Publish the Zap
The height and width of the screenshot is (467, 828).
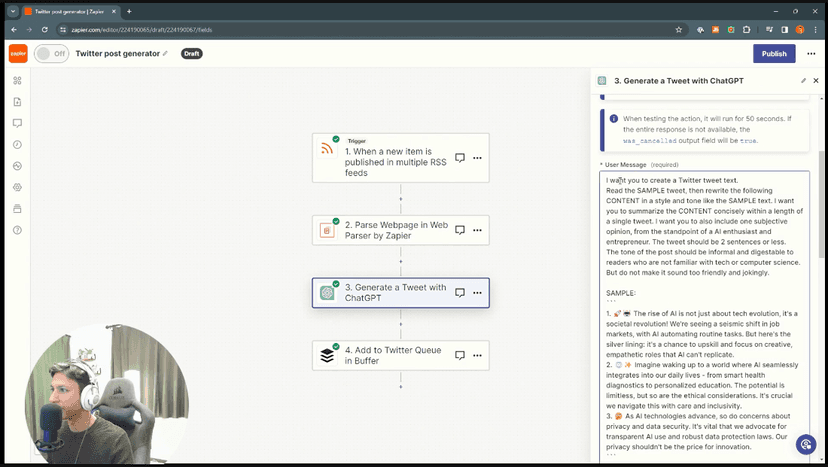pos(774,53)
